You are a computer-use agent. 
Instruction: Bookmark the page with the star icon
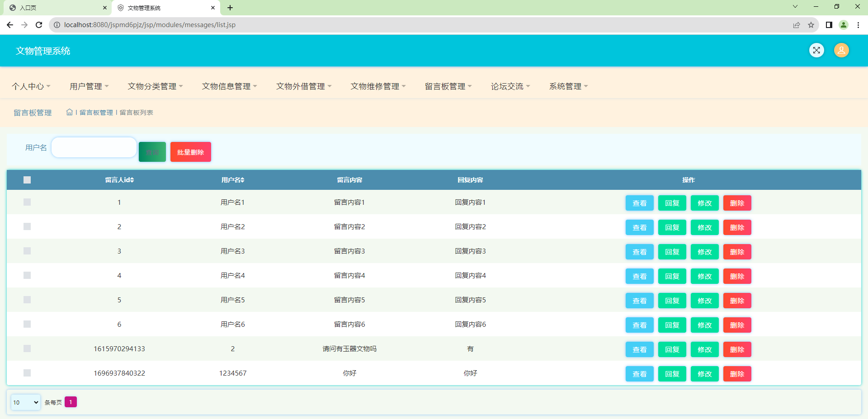[811, 25]
